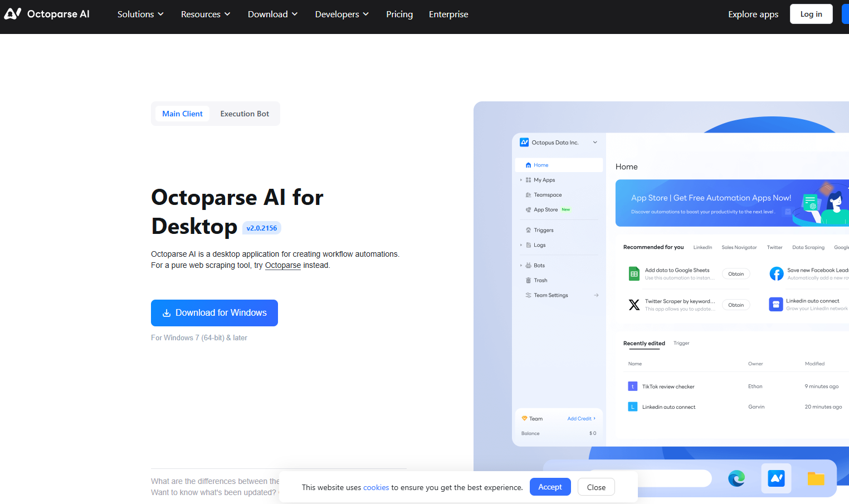
Task: Open the TikTok review checker row
Action: coord(735,386)
